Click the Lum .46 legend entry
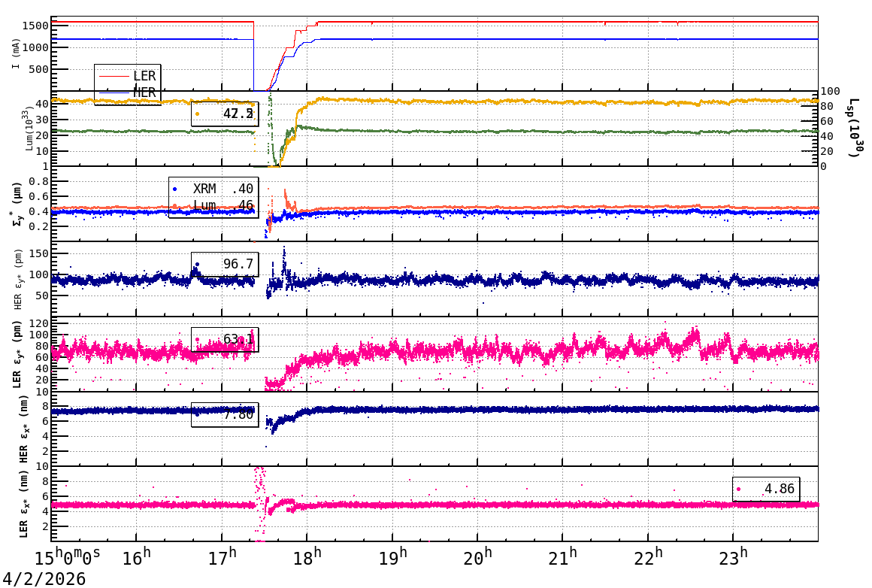 pyautogui.click(x=213, y=205)
